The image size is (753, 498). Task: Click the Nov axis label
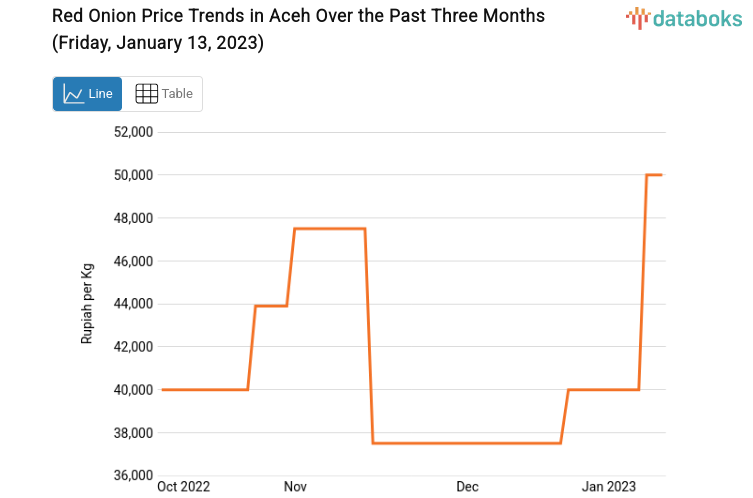tap(295, 487)
